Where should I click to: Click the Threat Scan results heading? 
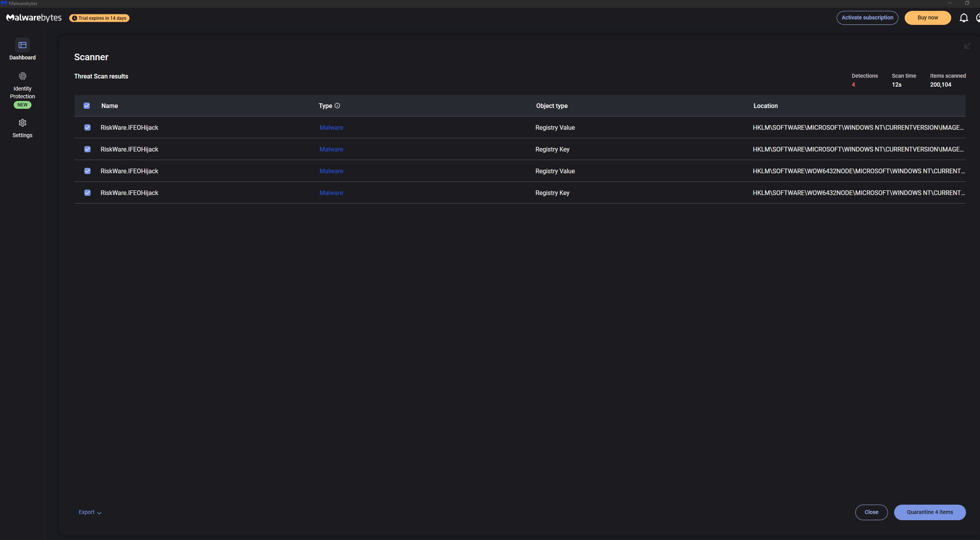(x=101, y=77)
